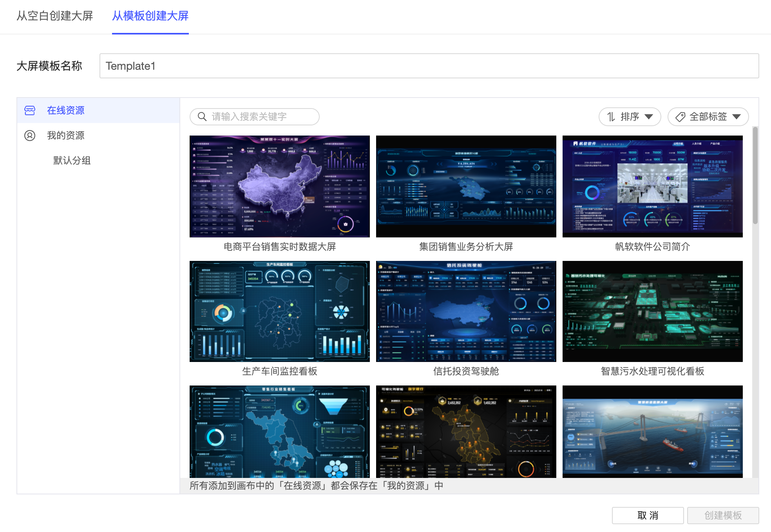The width and height of the screenshot is (771, 532).
Task: Choose the 电商平台销售实时数据大屏 template thumbnail
Action: 279,186
